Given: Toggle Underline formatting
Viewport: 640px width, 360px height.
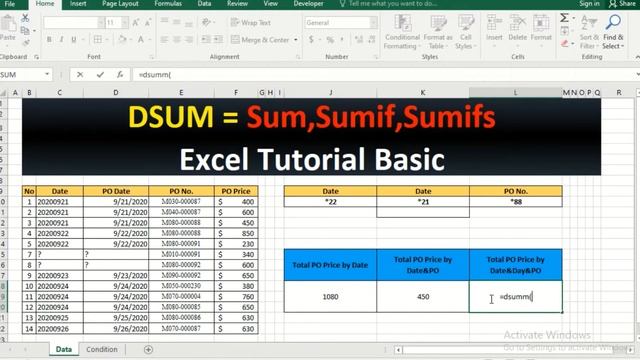Looking at the screenshot, I should click(73, 40).
